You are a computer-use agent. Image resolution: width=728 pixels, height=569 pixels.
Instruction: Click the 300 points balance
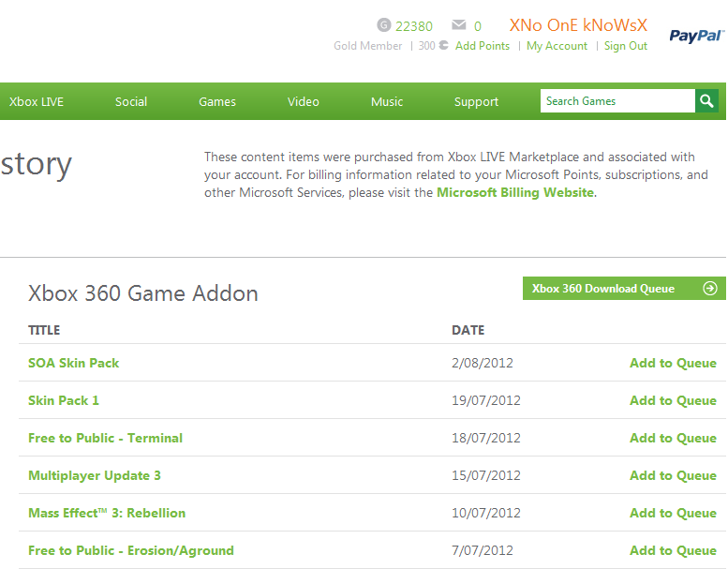click(426, 46)
